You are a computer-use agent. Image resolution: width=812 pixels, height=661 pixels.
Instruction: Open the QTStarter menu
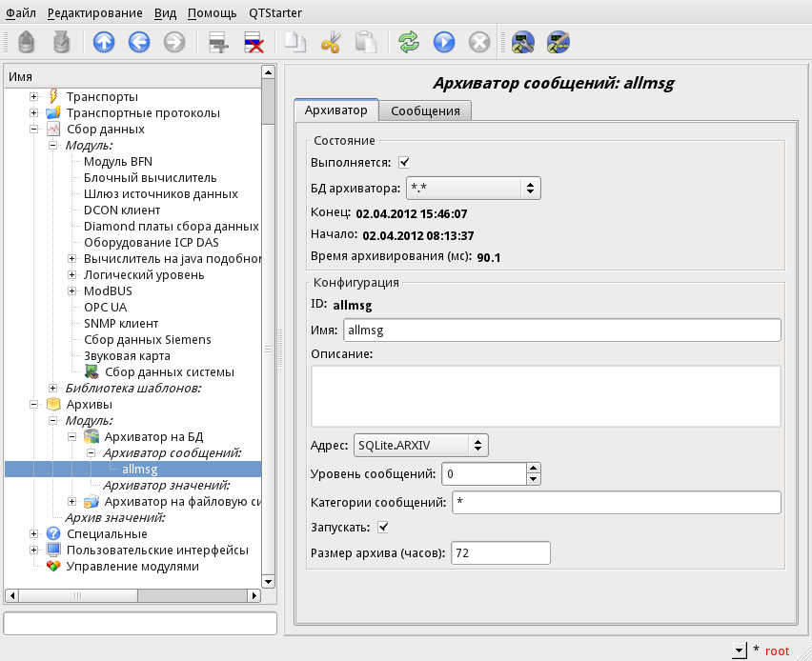(x=275, y=13)
